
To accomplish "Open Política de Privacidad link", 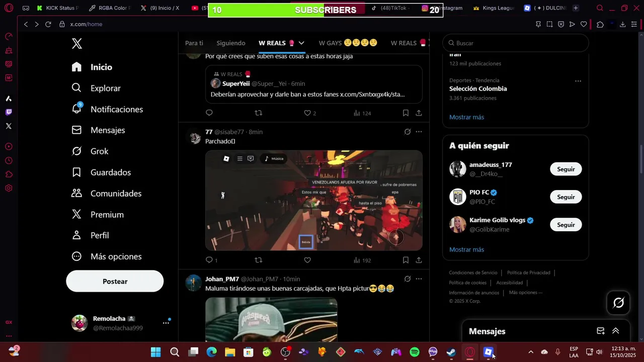I will pos(528,273).
